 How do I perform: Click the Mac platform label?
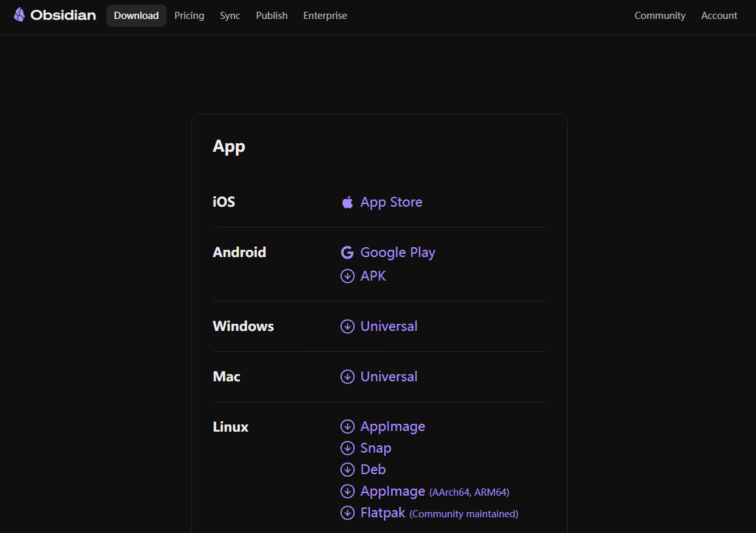pyautogui.click(x=227, y=377)
